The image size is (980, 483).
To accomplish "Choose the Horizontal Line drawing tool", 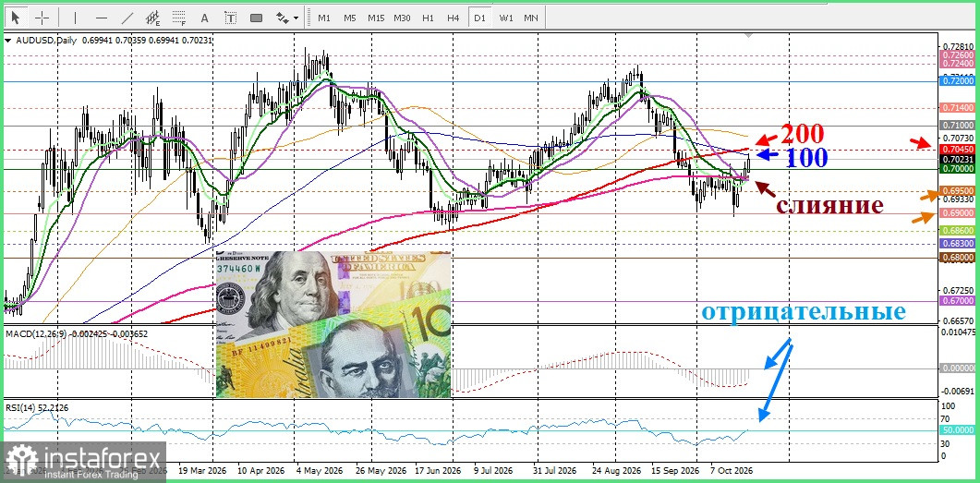I will coord(102,18).
